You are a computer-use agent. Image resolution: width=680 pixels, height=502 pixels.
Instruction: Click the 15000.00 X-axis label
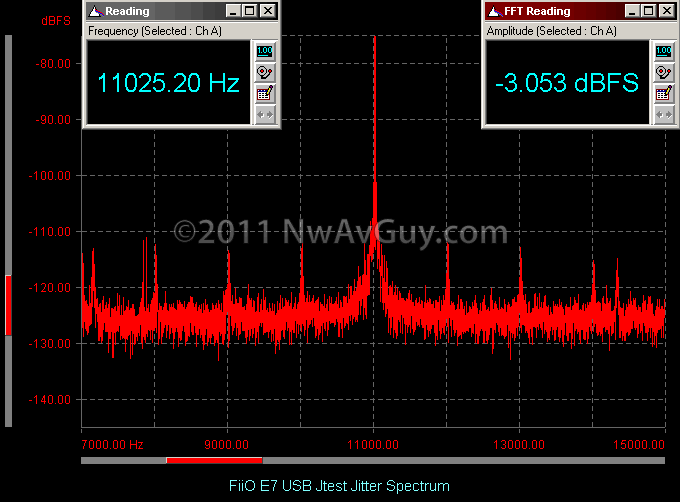tap(639, 444)
